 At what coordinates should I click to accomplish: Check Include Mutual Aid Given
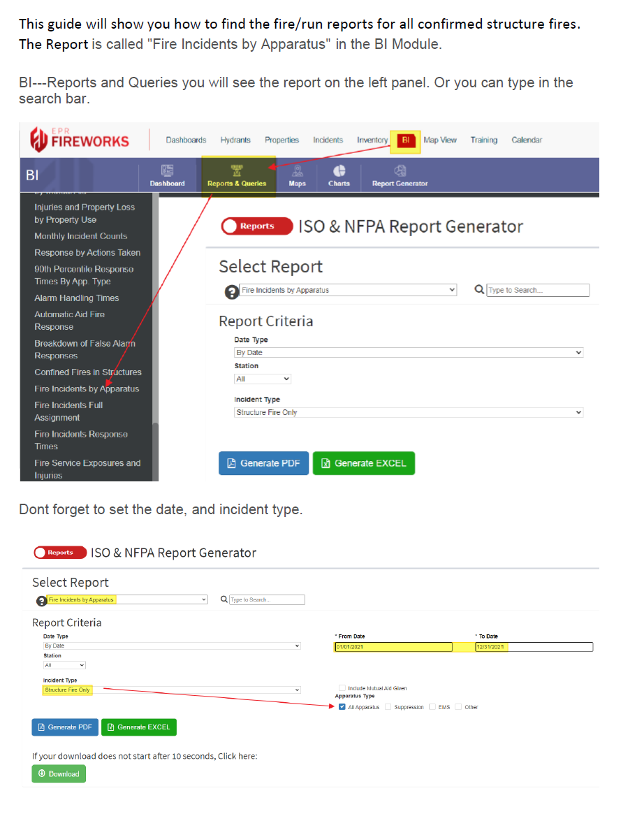(342, 687)
